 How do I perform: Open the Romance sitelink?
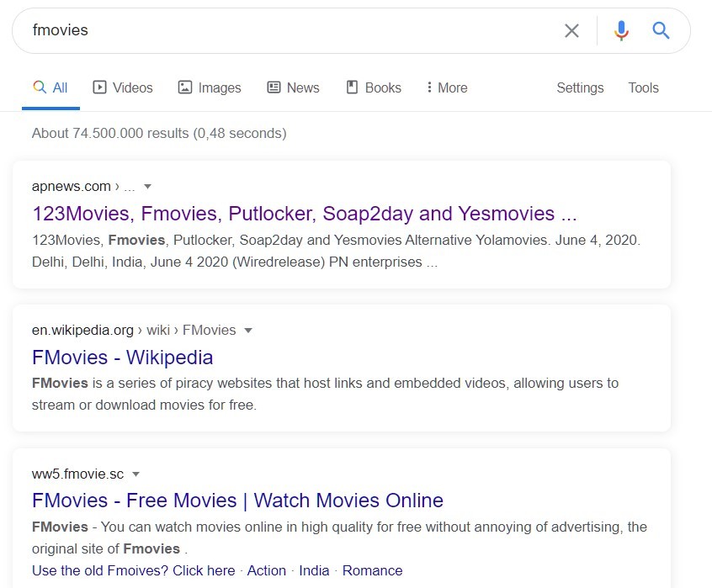[372, 570]
